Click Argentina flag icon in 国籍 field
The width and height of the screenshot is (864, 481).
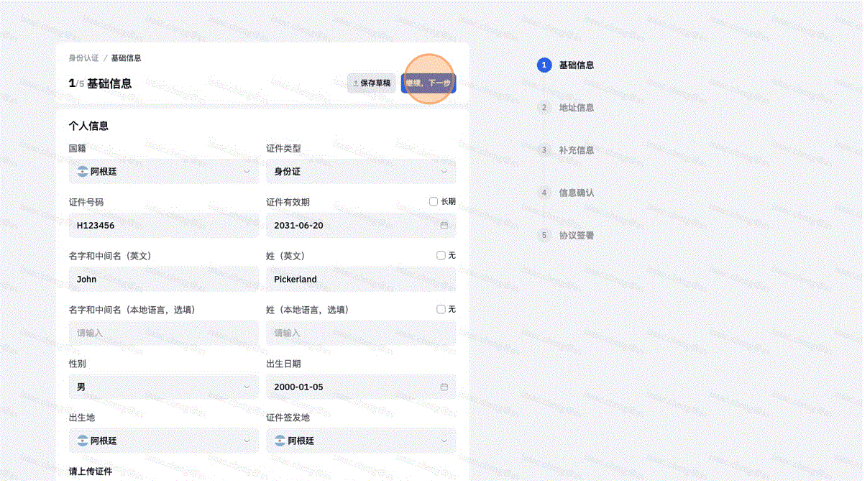pyautogui.click(x=83, y=171)
